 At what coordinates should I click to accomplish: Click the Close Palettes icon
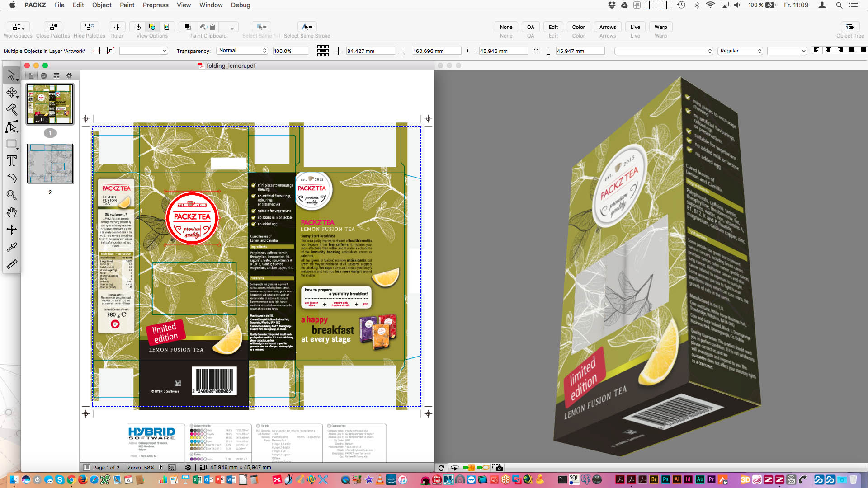tap(53, 27)
